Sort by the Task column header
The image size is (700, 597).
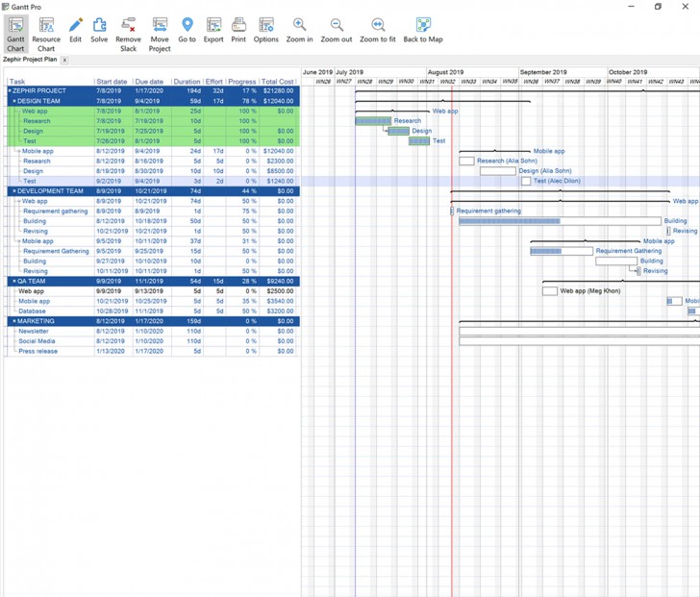pos(17,82)
